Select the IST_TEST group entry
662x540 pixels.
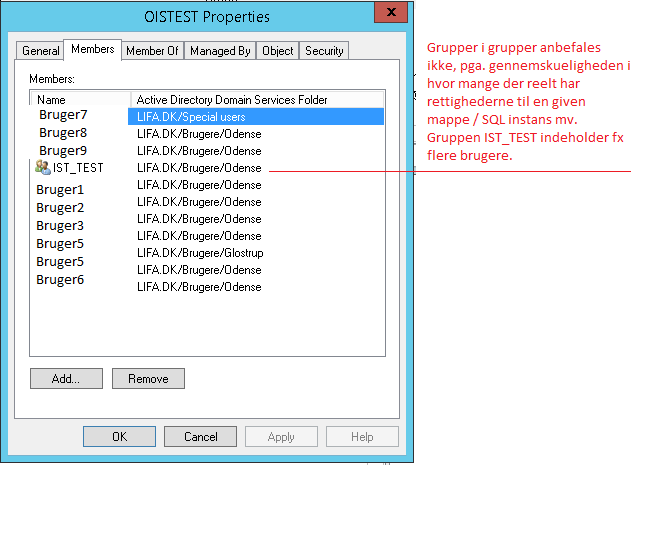[x=77, y=168]
